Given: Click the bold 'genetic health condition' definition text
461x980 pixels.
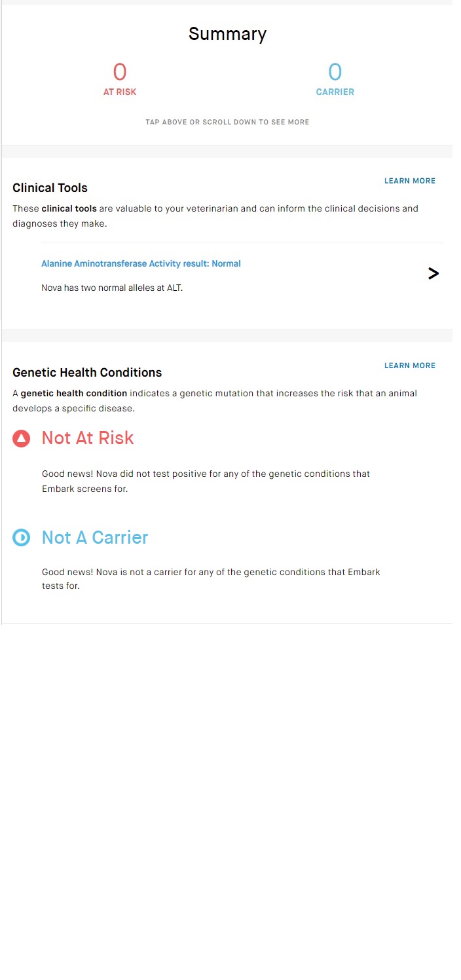Looking at the screenshot, I should [x=74, y=394].
